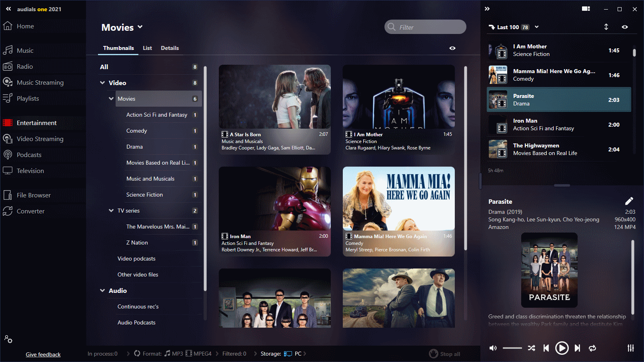Viewport: 644px width, 362px height.
Task: Toggle repeat playback
Action: [592, 348]
